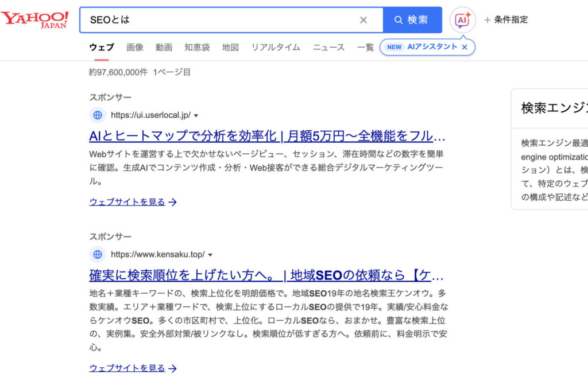Viewport: 588px width, 385px height.
Task: Click the globe icon next to kensaku.top
Action: click(x=98, y=255)
